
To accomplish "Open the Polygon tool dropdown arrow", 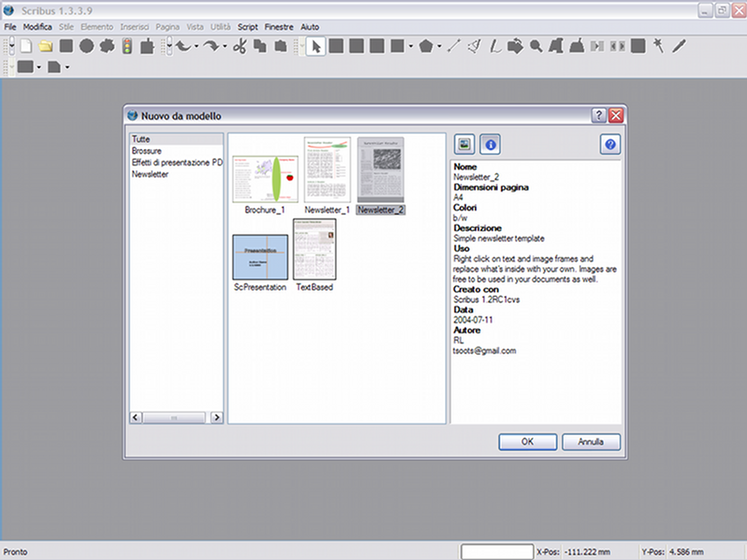I will click(439, 47).
